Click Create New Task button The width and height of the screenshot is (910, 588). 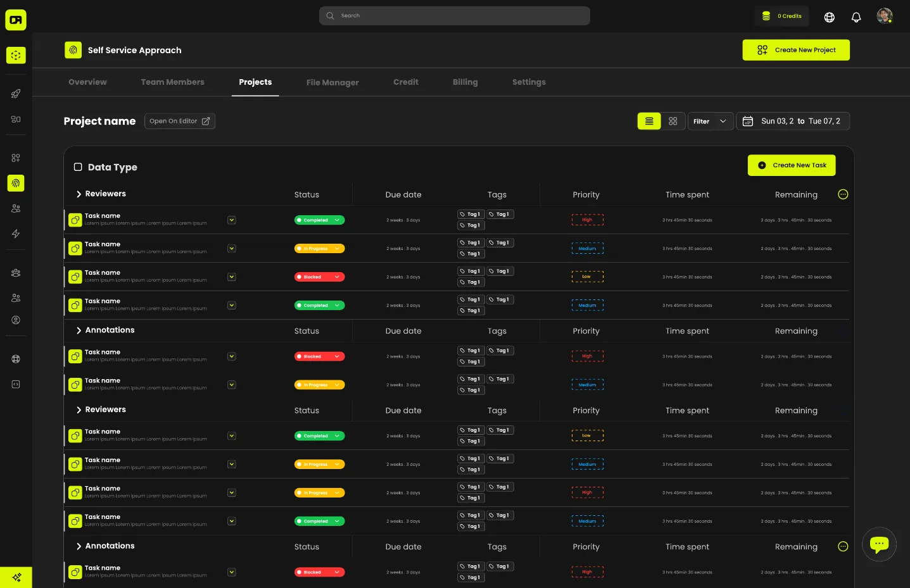point(792,165)
